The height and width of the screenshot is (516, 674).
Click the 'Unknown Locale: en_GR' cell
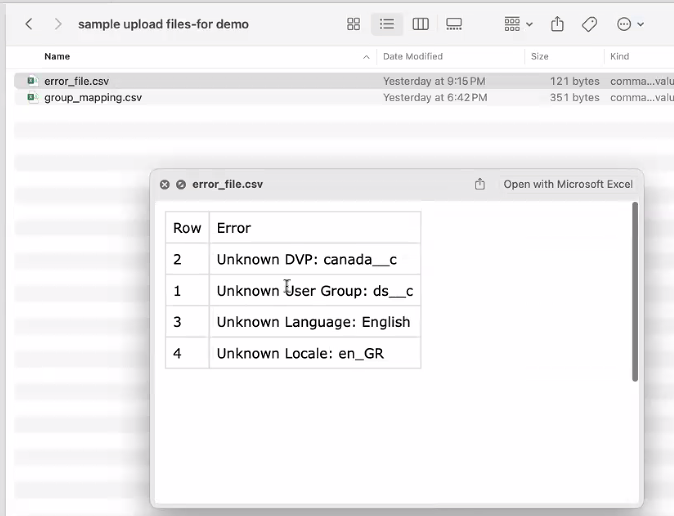coord(315,353)
